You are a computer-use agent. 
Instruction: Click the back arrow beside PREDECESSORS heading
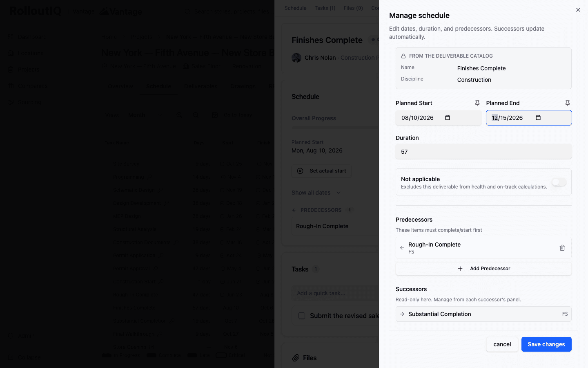click(294, 210)
